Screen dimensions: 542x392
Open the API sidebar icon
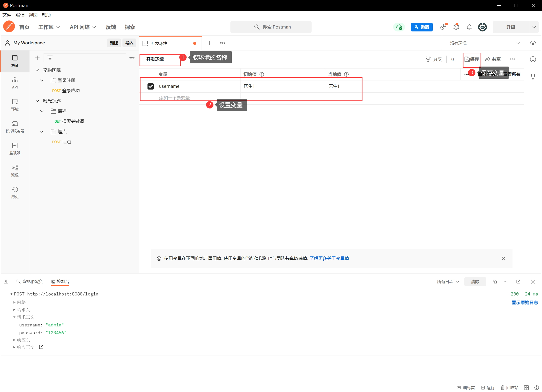(15, 83)
